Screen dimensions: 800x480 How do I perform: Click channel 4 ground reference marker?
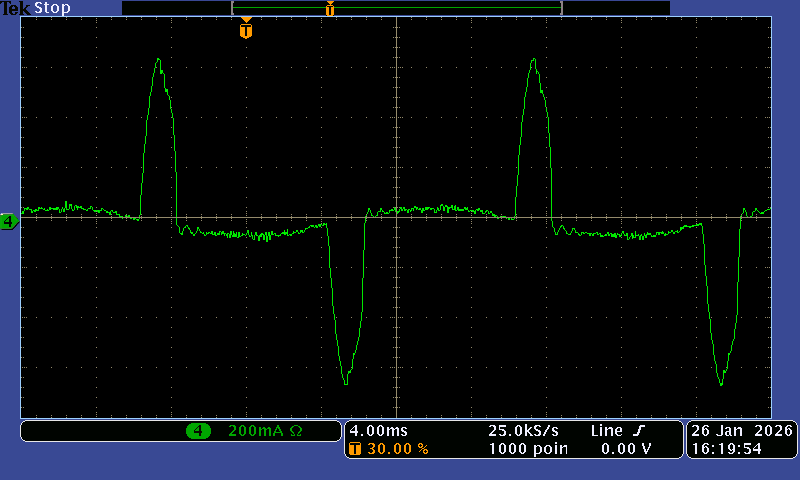pos(9,221)
